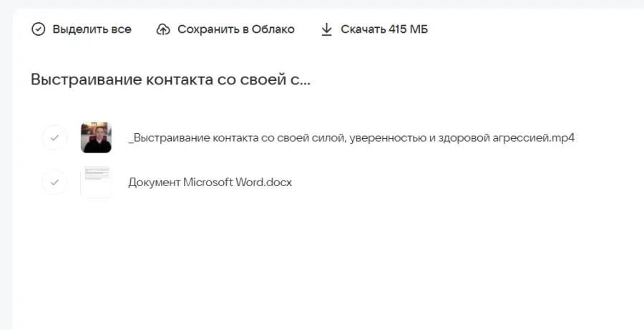644x330 pixels.
Task: Click the folder title 'Выстраивание контакта со своей с...'
Action: 170,79
